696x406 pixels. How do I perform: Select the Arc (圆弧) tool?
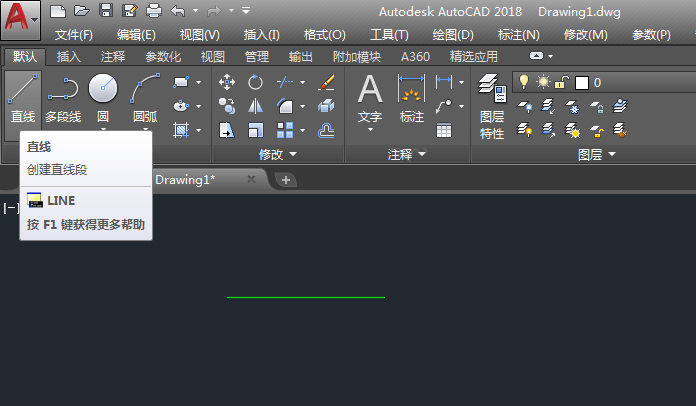[x=145, y=99]
